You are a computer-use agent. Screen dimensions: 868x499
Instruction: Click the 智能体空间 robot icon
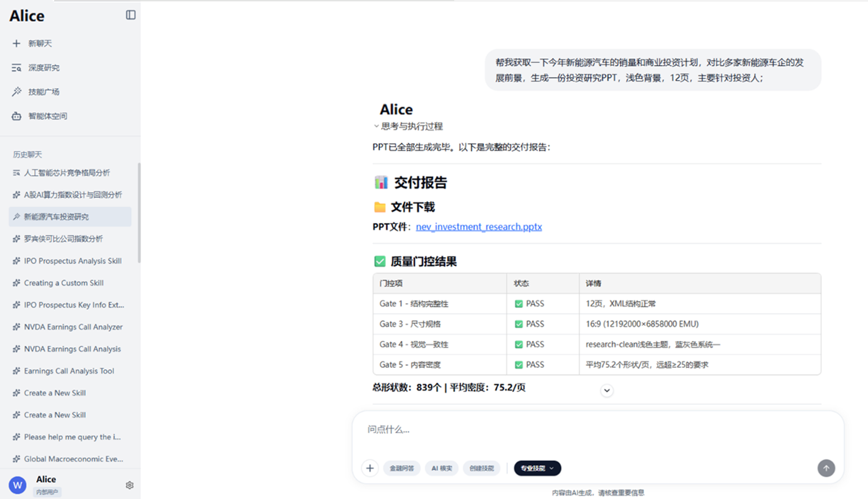coord(17,116)
